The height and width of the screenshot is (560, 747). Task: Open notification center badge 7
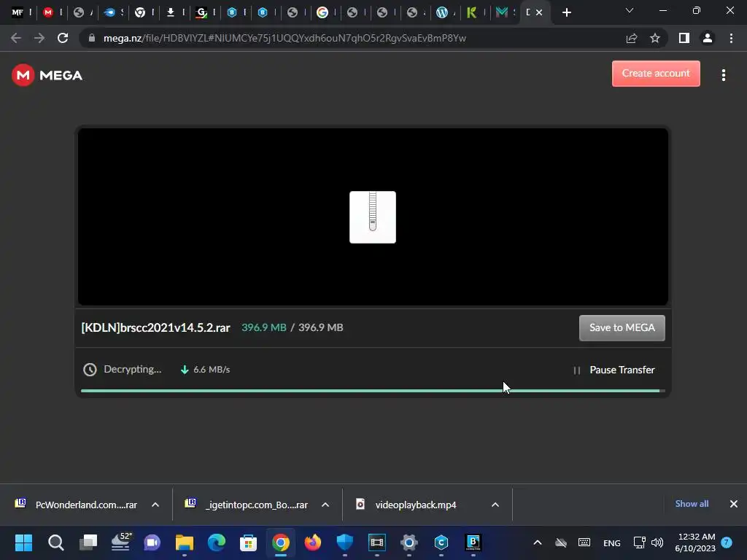coord(727,542)
